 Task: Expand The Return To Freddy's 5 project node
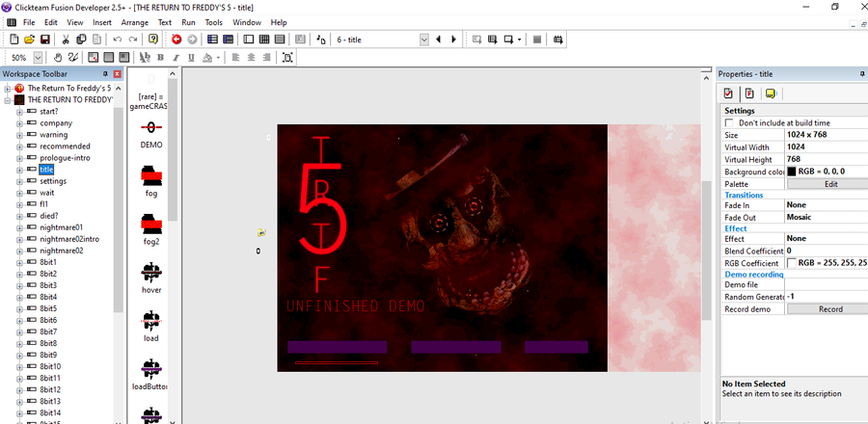7,89
